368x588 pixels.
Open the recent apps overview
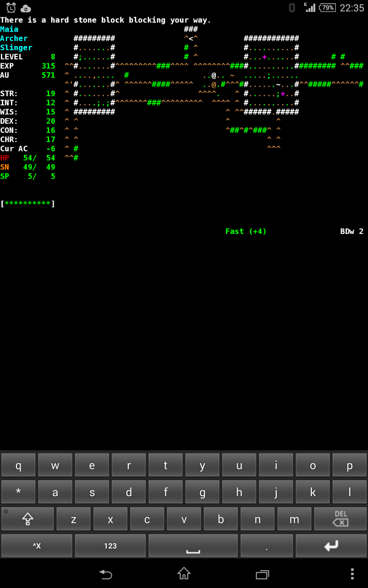click(x=262, y=574)
